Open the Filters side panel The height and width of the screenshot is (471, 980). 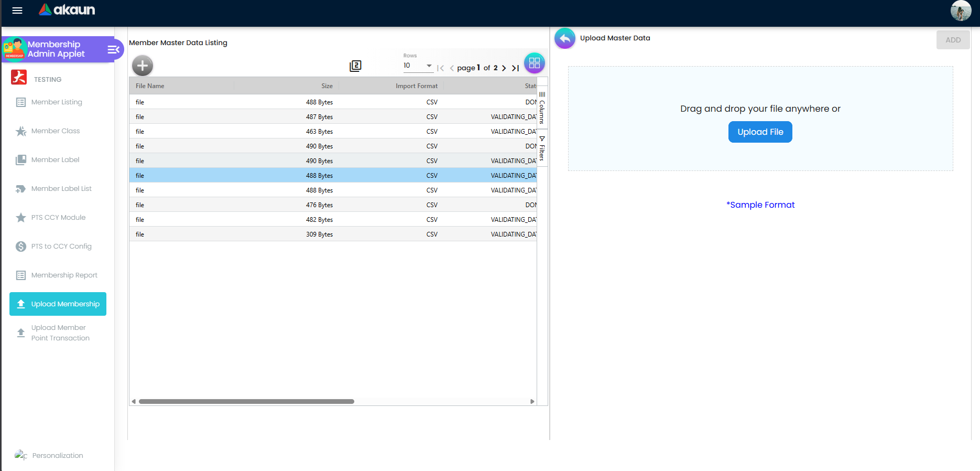pyautogui.click(x=542, y=148)
